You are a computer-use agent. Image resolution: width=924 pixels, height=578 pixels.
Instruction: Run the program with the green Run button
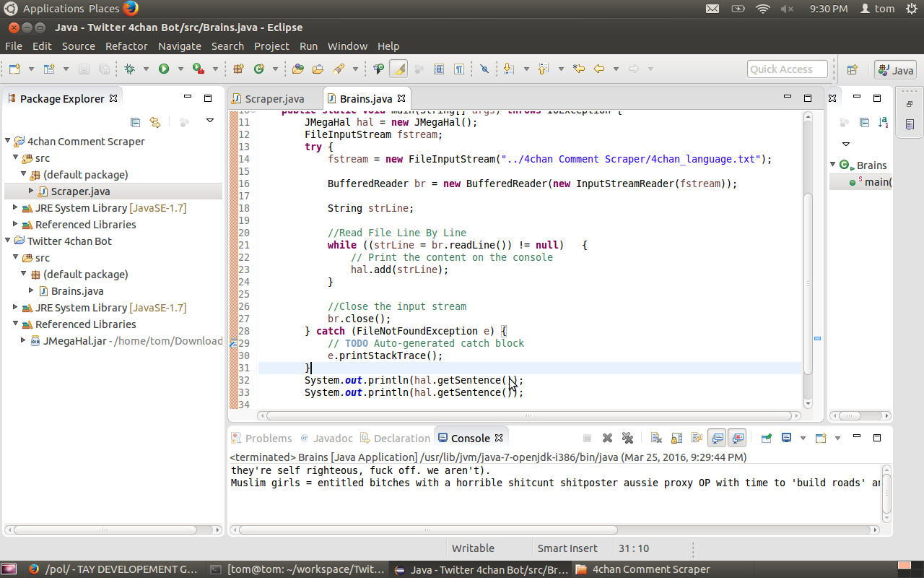(164, 69)
